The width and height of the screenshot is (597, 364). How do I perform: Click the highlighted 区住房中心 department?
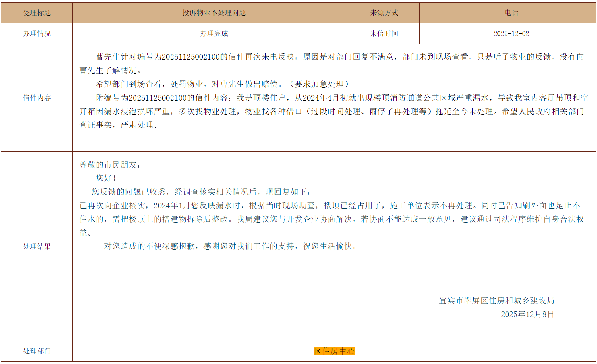click(334, 351)
